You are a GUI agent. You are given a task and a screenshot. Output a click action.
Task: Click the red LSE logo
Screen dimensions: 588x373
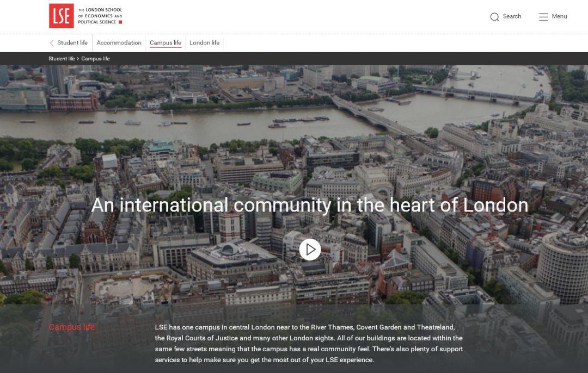(61, 16)
